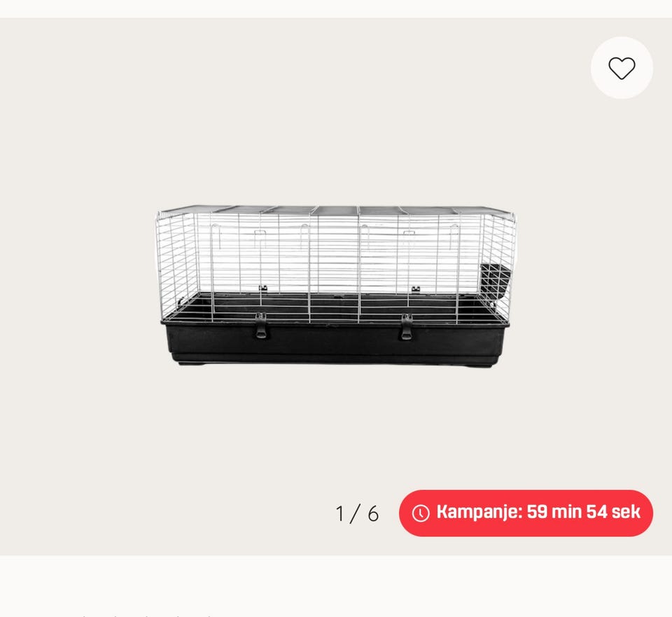Viewport: 672px width, 617px height.
Task: Click the small rear right clip on the cage
Action: [415, 289]
